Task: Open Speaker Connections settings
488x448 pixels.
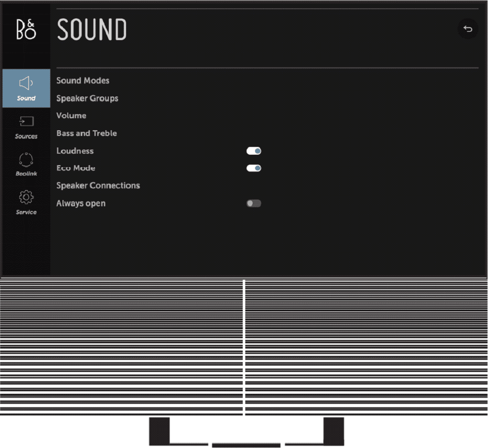Action: tap(98, 185)
